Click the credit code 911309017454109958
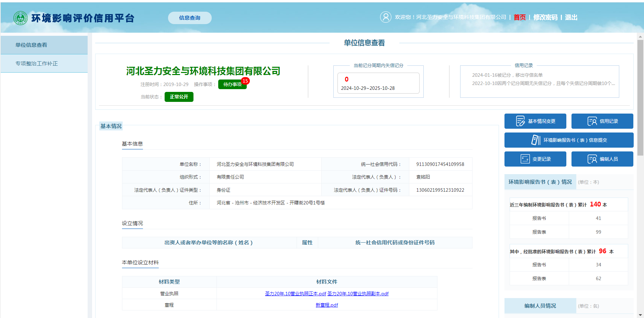 click(x=440, y=164)
